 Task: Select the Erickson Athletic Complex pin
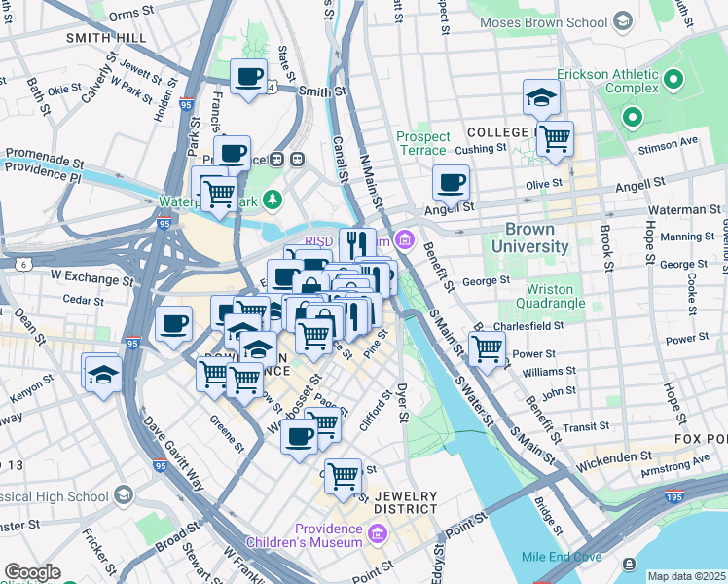point(673,81)
